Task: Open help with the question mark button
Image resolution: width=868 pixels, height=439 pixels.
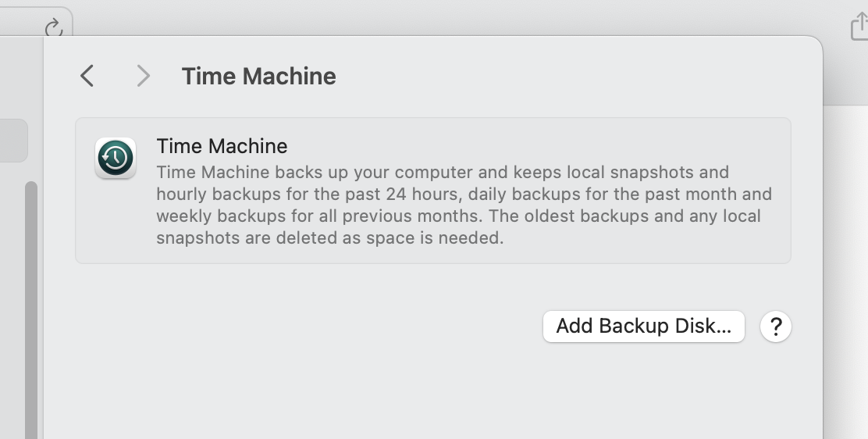Action: (x=776, y=327)
